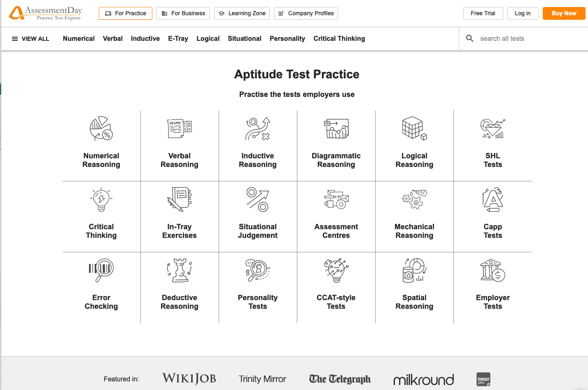Select the Deductive Reasoning chess piece icon
588x390 pixels.
click(180, 270)
